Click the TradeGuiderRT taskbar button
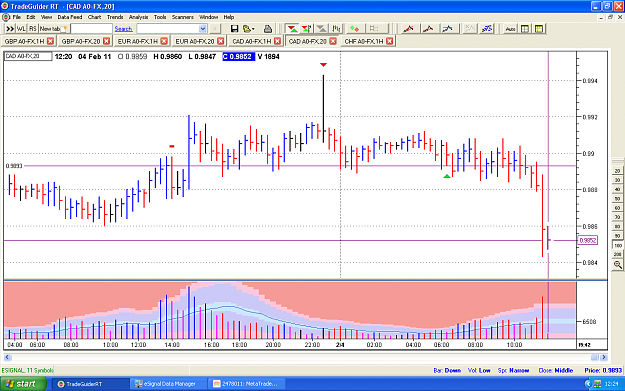 tap(90, 384)
